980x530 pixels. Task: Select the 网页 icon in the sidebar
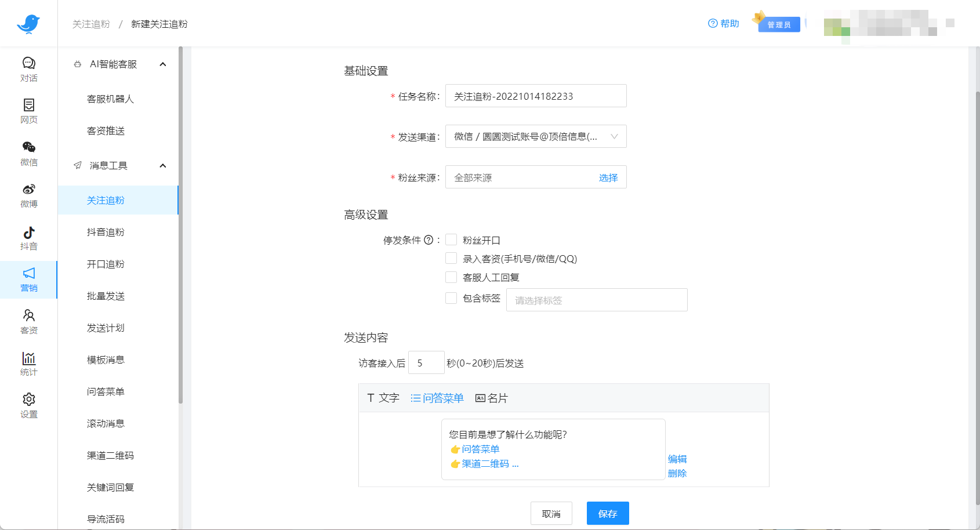pyautogui.click(x=28, y=111)
